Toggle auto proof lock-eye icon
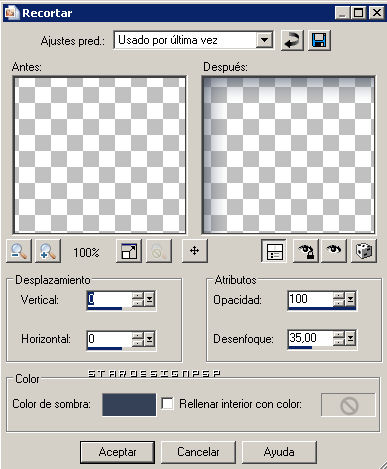The width and height of the screenshot is (387, 469). 306,251
